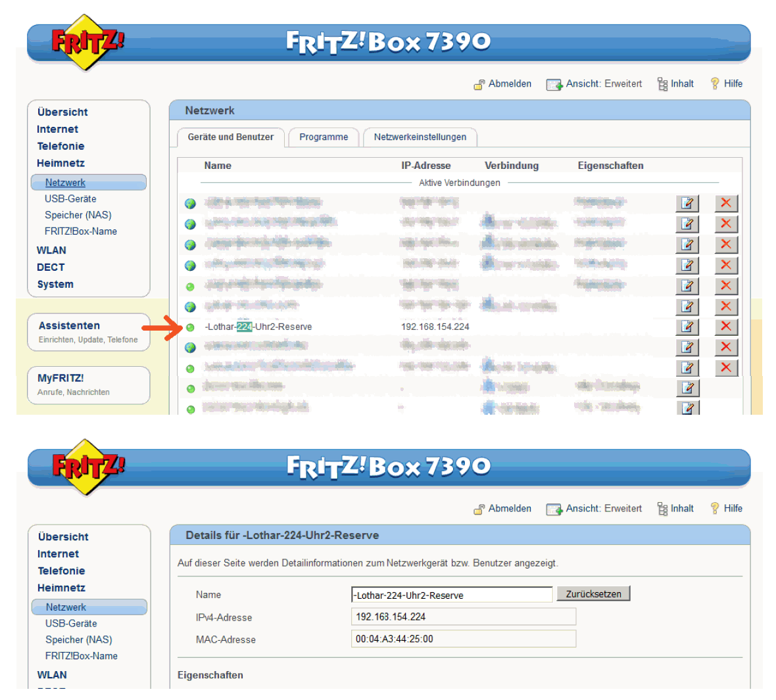Screen dimensions: 776x700
Task: Open Heimnetz menu in Netzwerk page sidebar
Action: 61,163
